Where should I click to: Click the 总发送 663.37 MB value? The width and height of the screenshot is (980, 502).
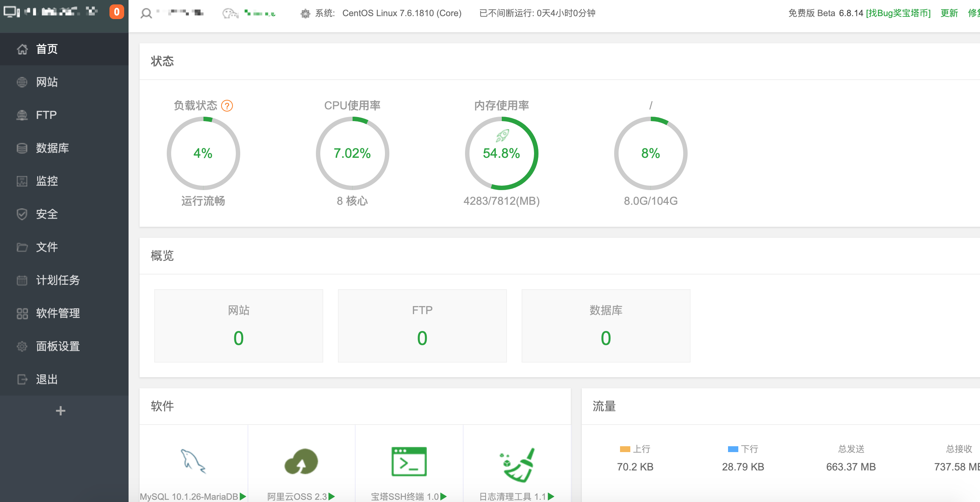point(851,467)
